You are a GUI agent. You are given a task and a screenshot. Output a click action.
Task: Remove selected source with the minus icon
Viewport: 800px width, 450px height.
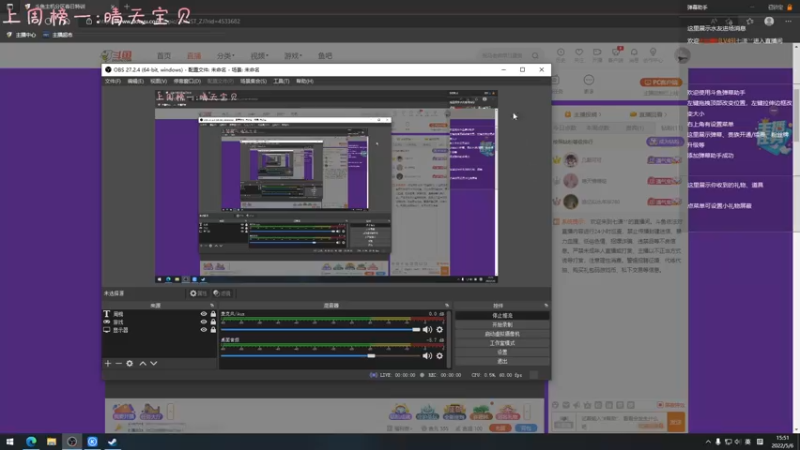(x=118, y=363)
